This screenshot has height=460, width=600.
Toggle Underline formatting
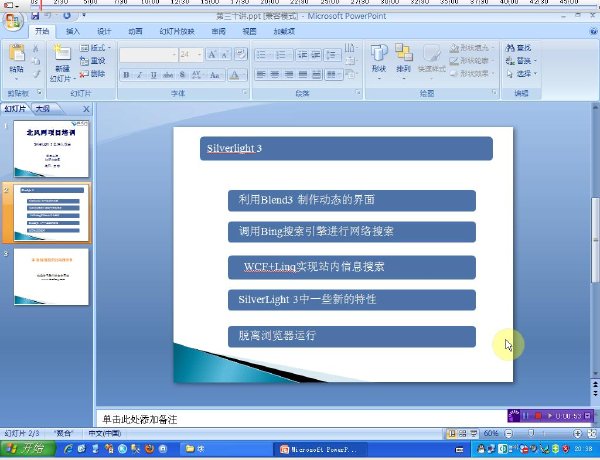(x=154, y=75)
